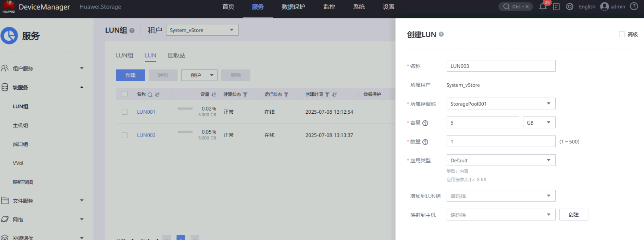
Task: Open the 数据保护 top menu
Action: point(293,7)
